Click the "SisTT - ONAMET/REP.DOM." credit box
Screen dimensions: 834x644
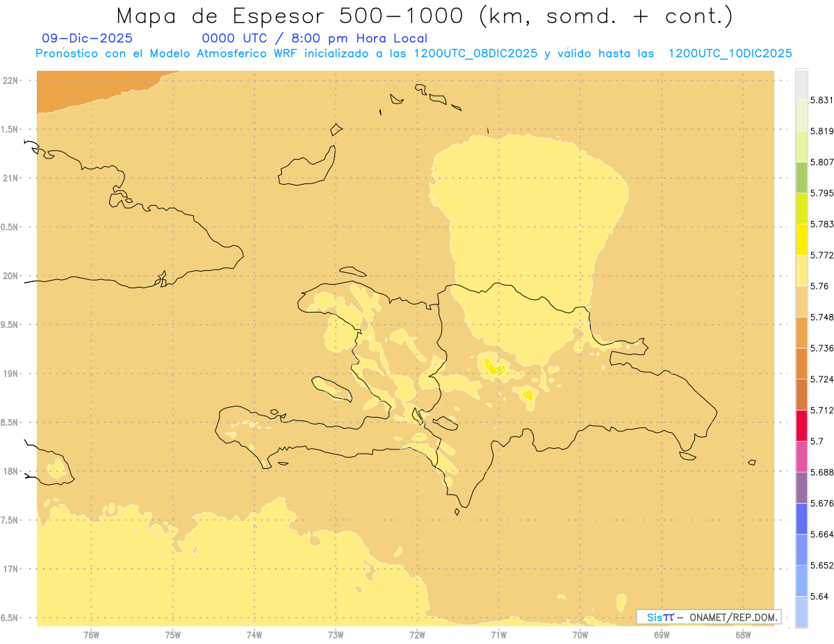(709, 617)
